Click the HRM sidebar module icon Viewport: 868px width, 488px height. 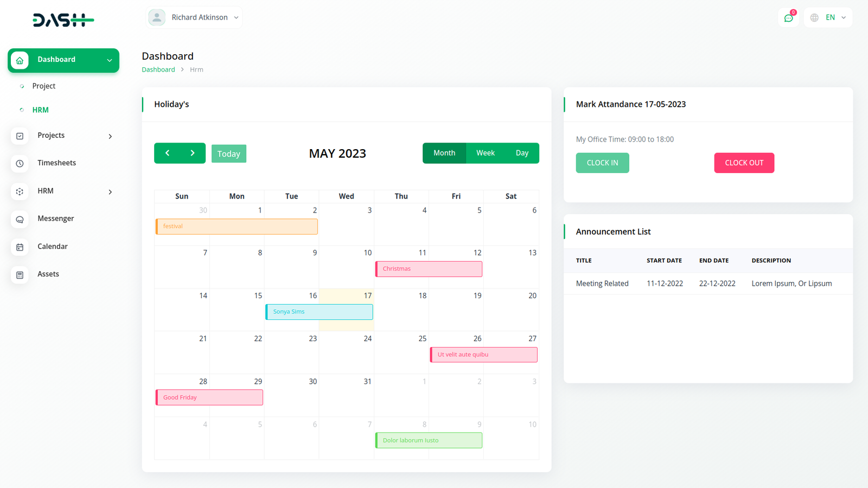coord(20,191)
